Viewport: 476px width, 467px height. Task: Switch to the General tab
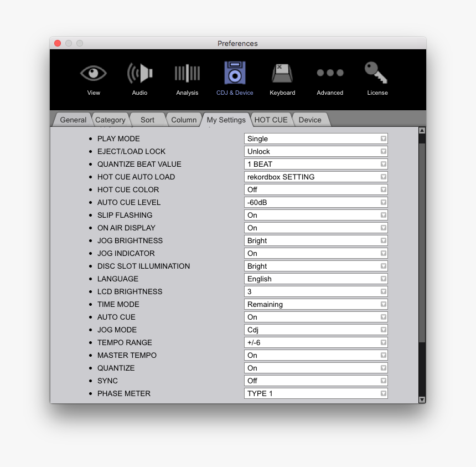(x=73, y=120)
